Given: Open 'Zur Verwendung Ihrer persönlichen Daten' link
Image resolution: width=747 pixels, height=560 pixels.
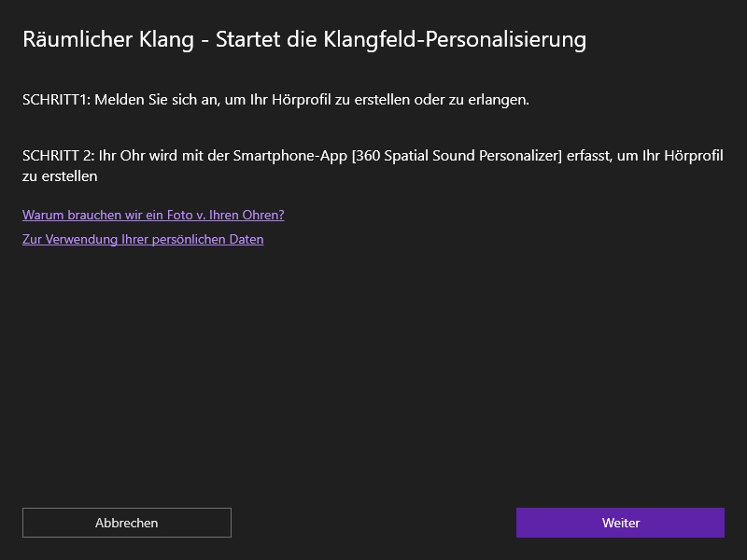Looking at the screenshot, I should pos(143,239).
